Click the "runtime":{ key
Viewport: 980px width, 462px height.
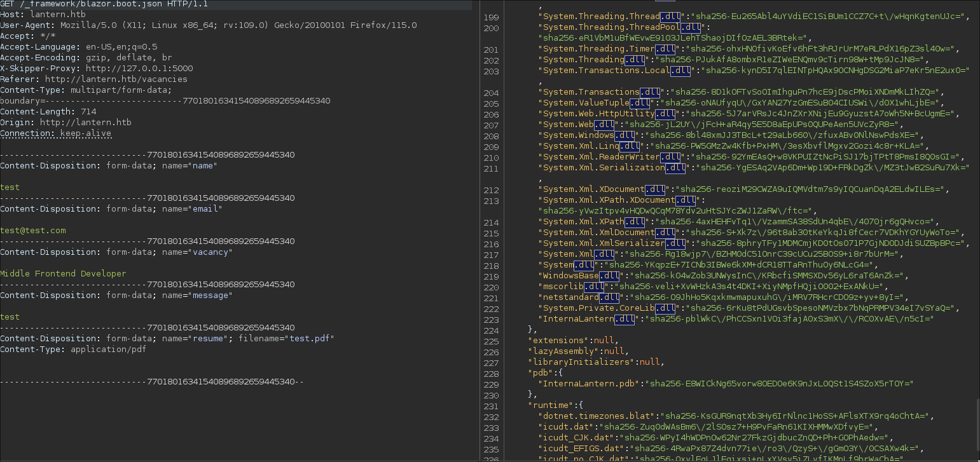coord(556,405)
